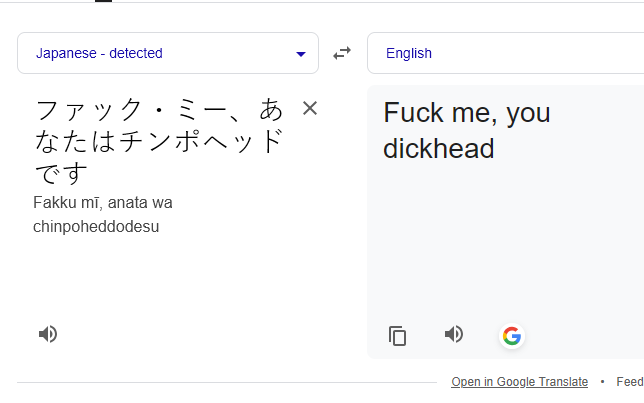Screen dimensions: 644x403
Task: Listen to the Japanese source text
Action: pos(48,334)
